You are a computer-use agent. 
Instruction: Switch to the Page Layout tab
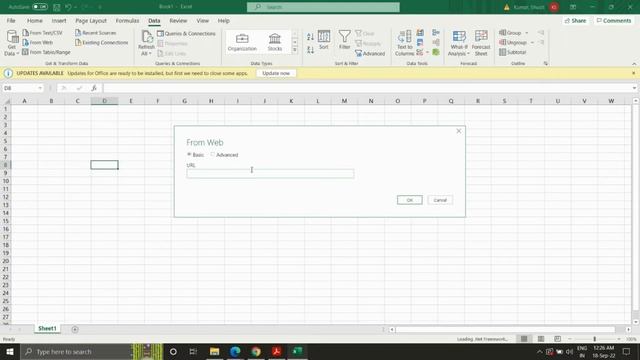click(91, 20)
